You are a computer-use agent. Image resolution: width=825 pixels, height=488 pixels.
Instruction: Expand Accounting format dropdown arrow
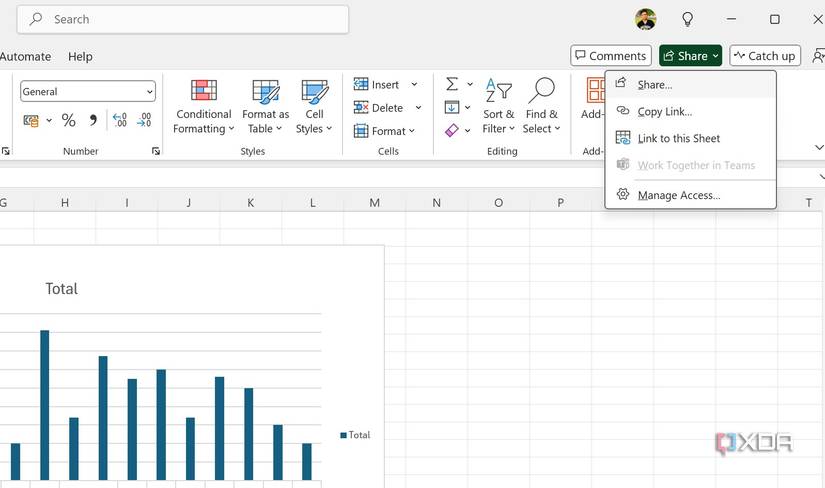point(49,121)
